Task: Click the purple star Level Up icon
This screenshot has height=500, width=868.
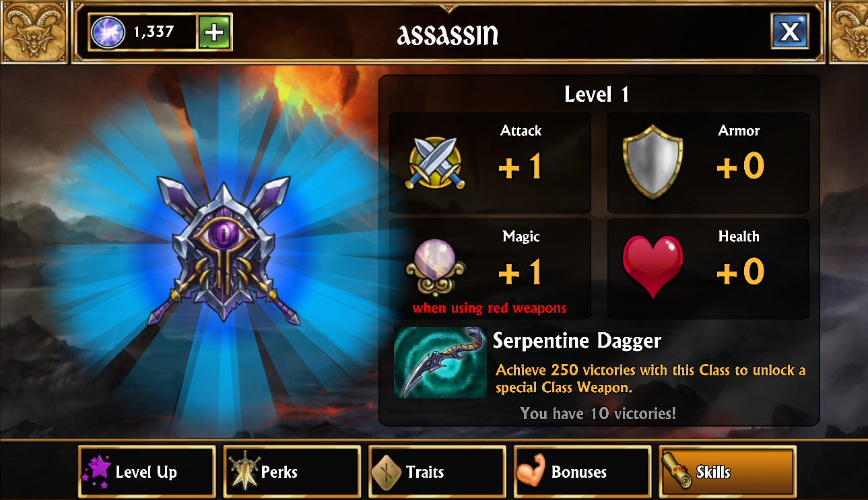Action: [x=96, y=471]
